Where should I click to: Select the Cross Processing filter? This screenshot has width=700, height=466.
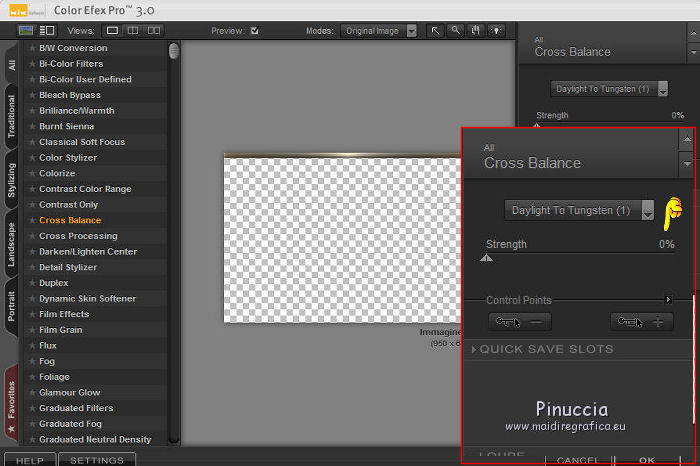78,236
